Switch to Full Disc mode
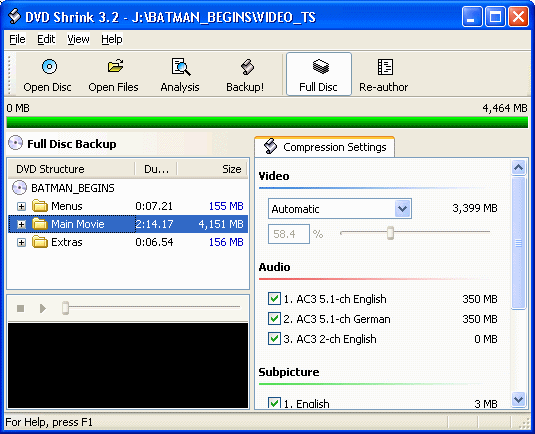 click(319, 74)
